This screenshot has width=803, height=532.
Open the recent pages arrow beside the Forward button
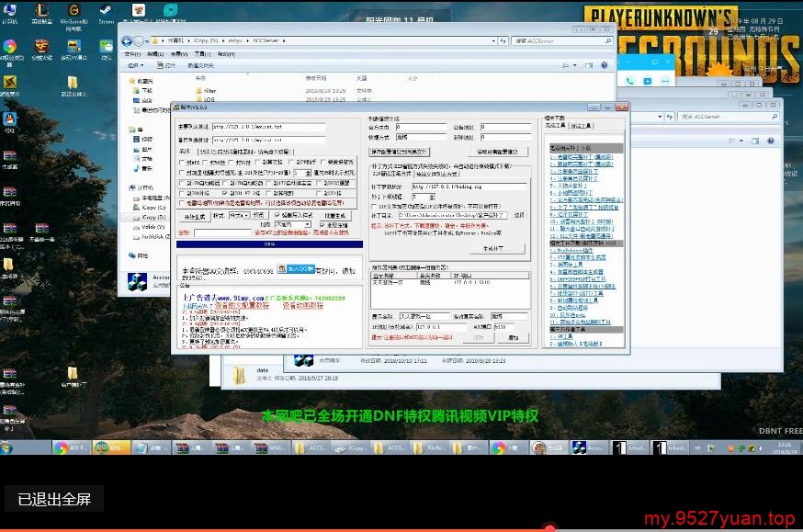(x=146, y=41)
